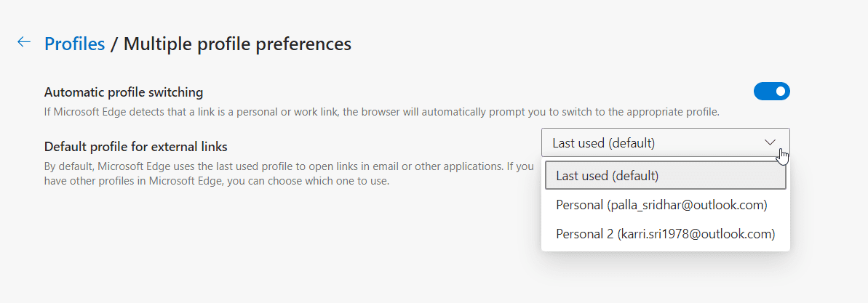Click the automatic switching description text

(x=381, y=113)
